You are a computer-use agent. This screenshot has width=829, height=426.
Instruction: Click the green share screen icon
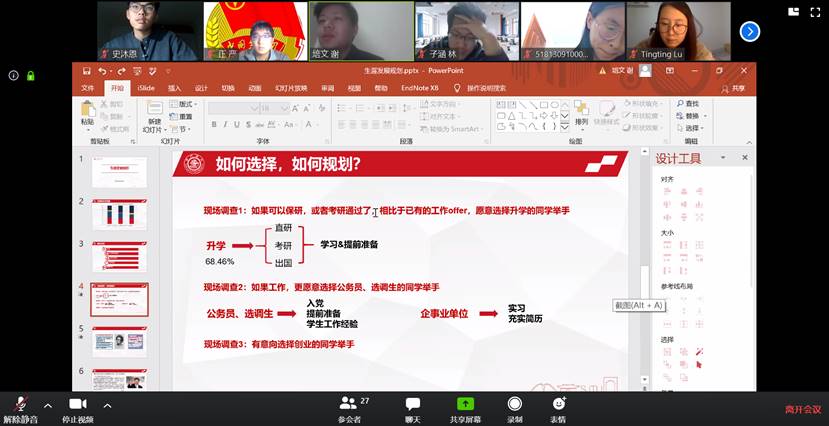pos(465,402)
